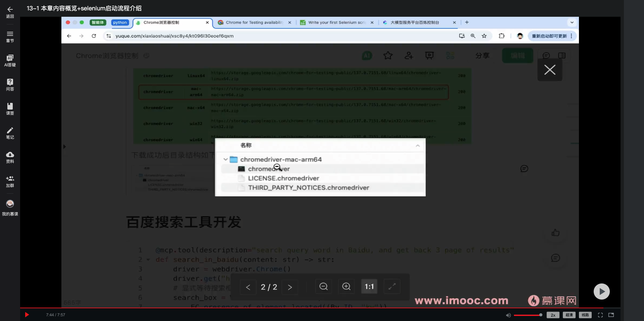Open a new browser tab
644x321 pixels.
467,22
